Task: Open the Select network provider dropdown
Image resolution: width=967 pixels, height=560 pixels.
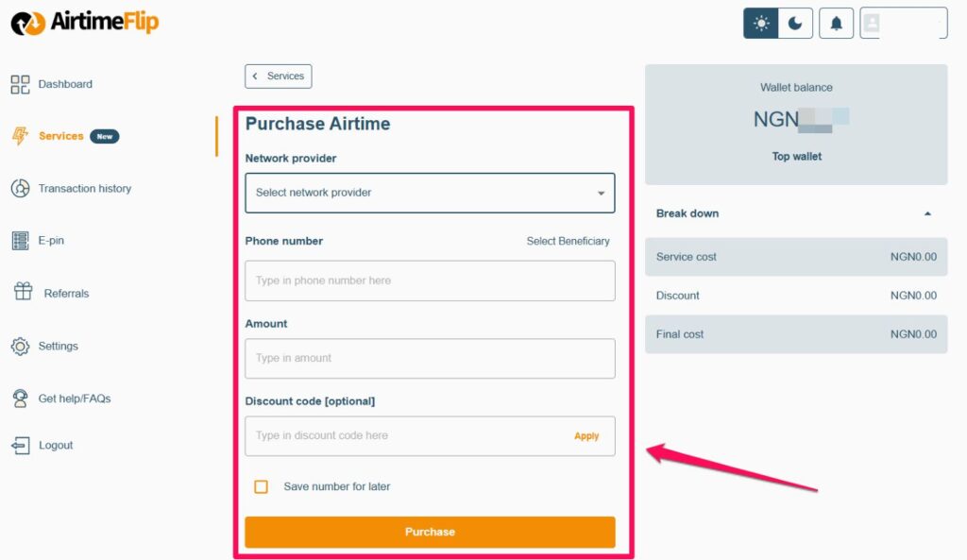Action: (430, 193)
